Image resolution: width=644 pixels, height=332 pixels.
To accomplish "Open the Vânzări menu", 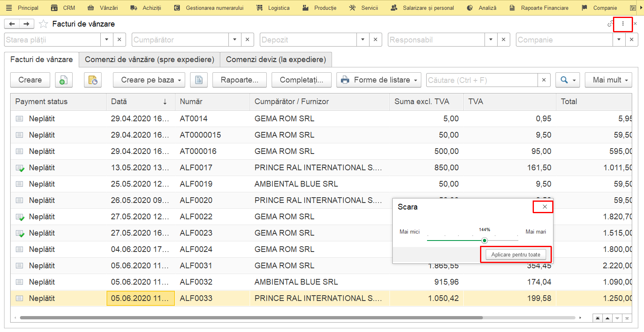I will (x=103, y=8).
